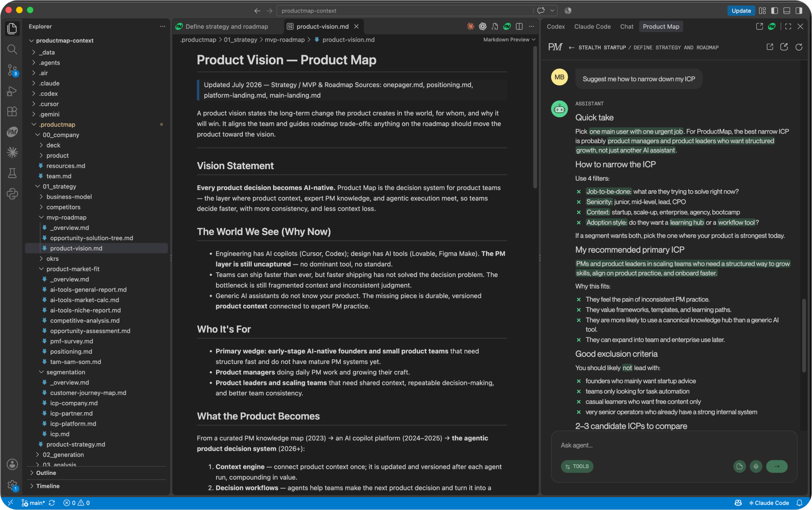The height and width of the screenshot is (510, 812).
Task: Click the Claude starburst icon in editor toolbar
Action: click(471, 27)
